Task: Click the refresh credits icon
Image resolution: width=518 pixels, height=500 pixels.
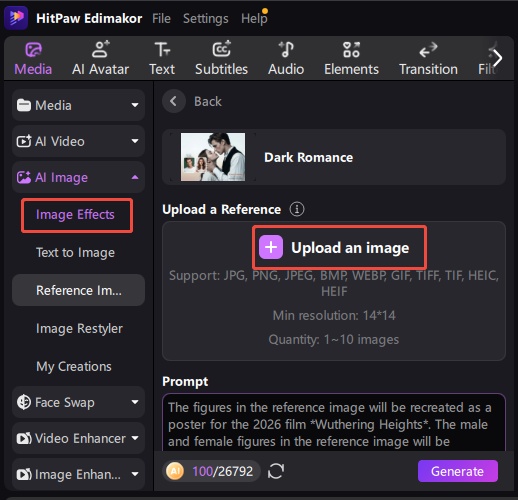Action: tap(276, 471)
